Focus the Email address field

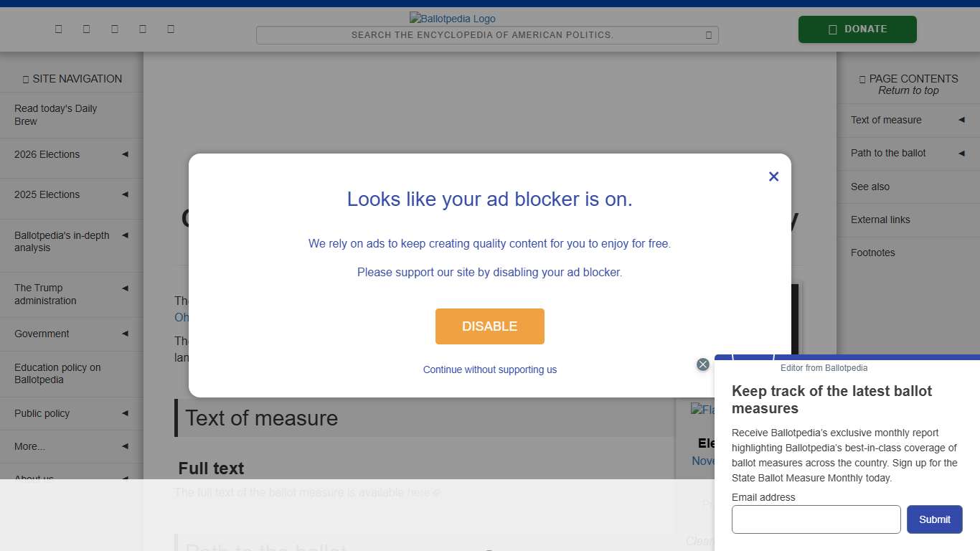[816, 519]
